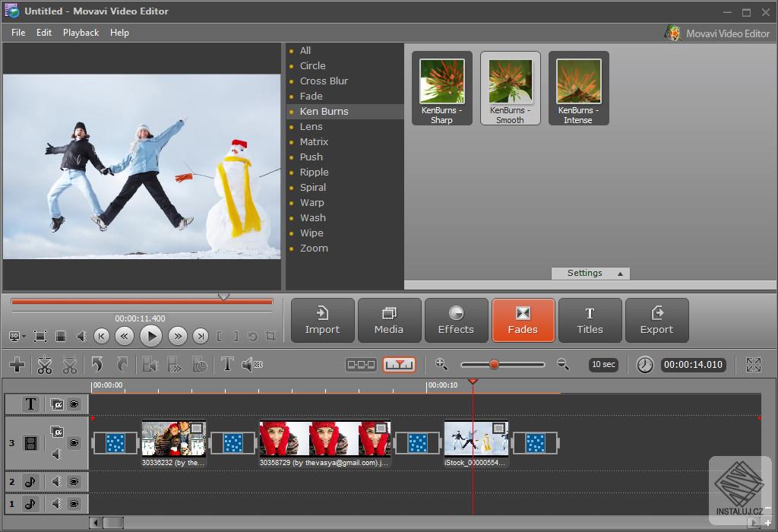Jump to the previous clip start
The width and height of the screenshot is (778, 532).
coord(101,337)
